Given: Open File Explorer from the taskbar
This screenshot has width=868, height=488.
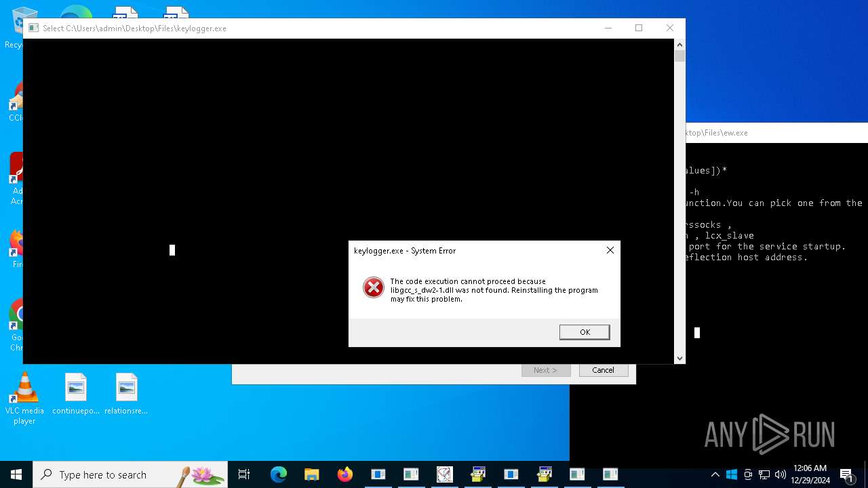Looking at the screenshot, I should pyautogui.click(x=311, y=474).
